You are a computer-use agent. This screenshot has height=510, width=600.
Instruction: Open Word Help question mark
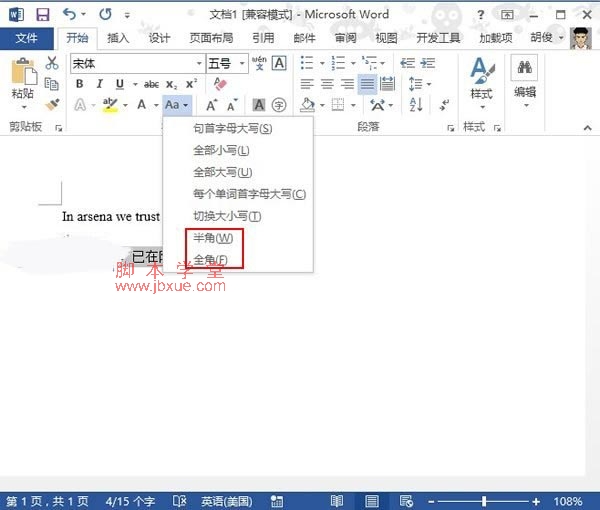point(480,15)
